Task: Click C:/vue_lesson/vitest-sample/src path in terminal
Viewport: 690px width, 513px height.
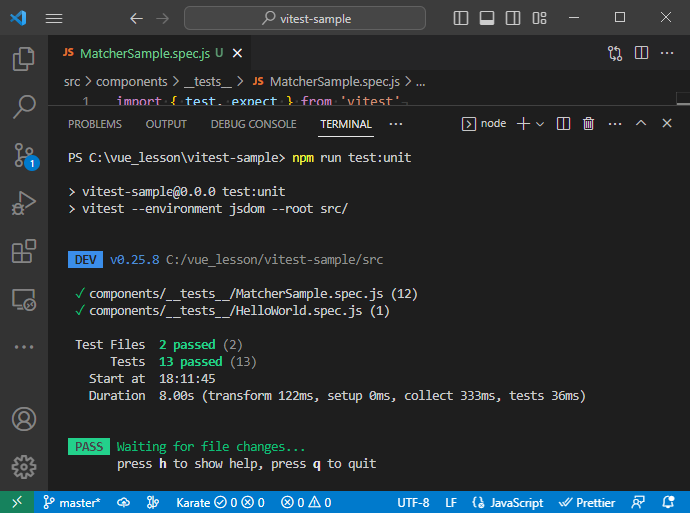Action: pos(274,260)
